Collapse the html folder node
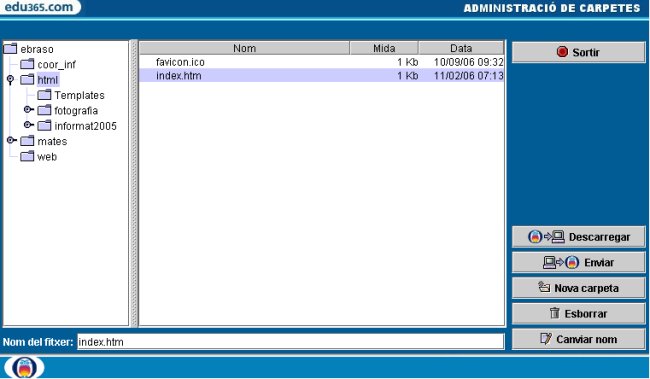 (x=10, y=79)
